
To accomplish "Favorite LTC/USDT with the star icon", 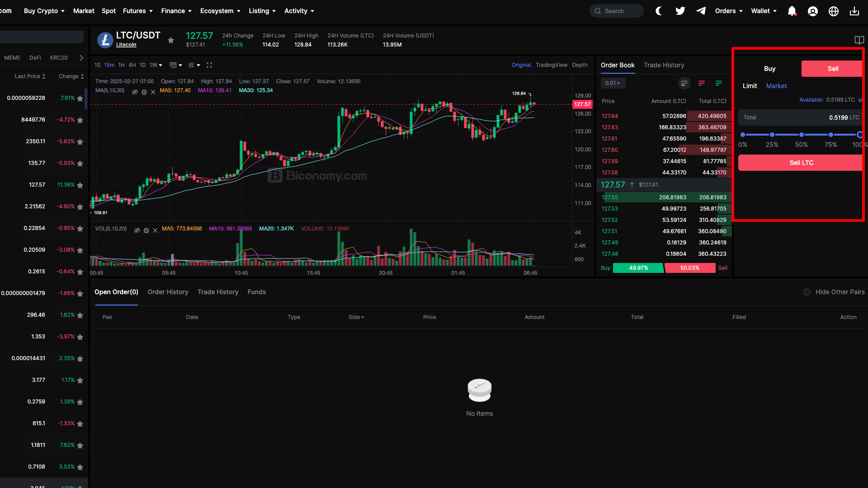I will [171, 40].
